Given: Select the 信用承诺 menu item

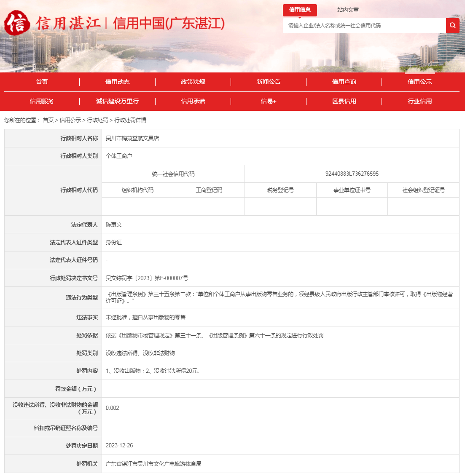Looking at the screenshot, I should tap(193, 102).
